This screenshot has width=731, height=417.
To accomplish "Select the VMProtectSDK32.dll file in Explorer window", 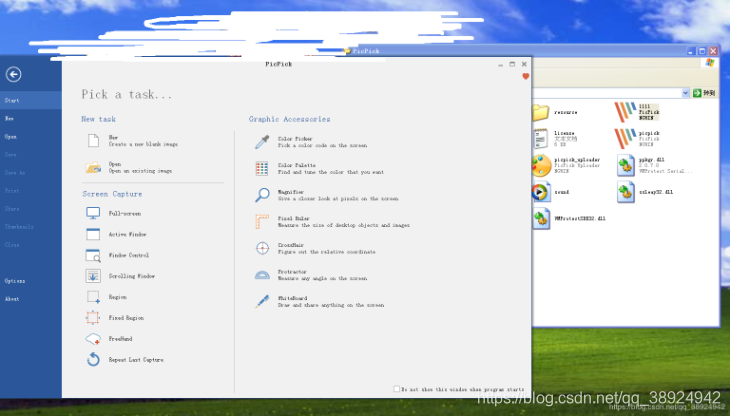I will [x=569, y=218].
